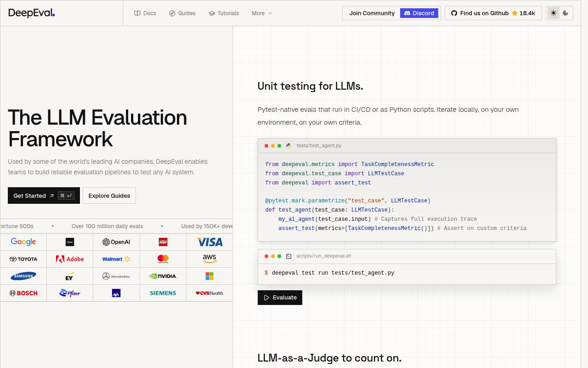
Task: Click the aws logo
Action: point(209,259)
